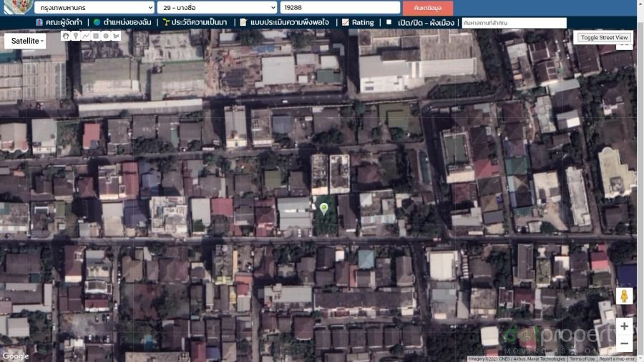Open the กรุงเทพมหานคร province dropdown

[94, 7]
